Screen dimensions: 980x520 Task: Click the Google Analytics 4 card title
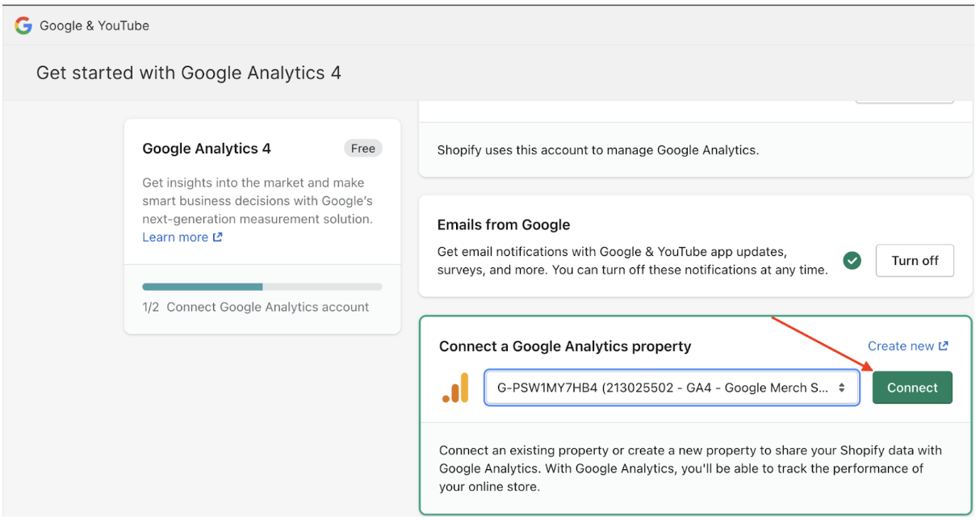pos(207,149)
